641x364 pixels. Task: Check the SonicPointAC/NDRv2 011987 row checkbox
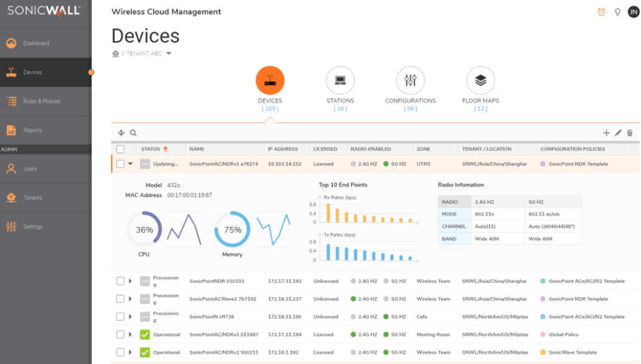pyautogui.click(x=120, y=335)
